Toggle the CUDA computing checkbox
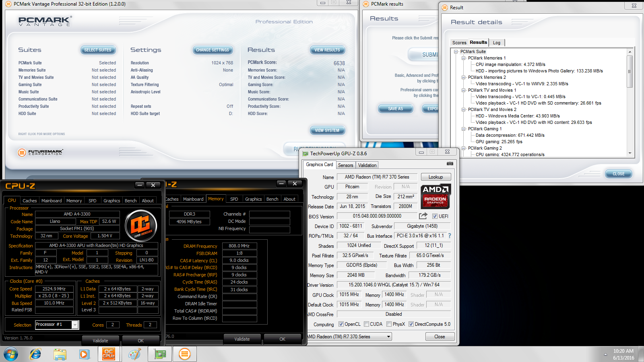 click(366, 324)
